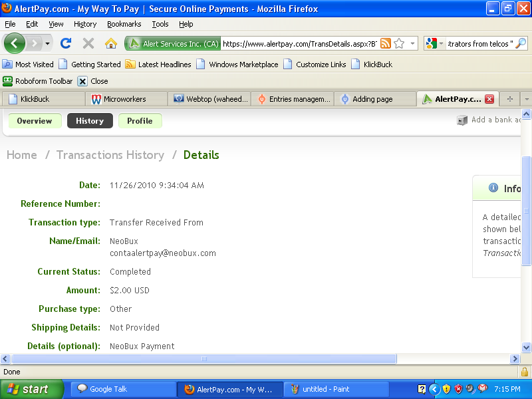Screen dimensions: 532x399
Task: Bookmark this page with the star icon
Action: pyautogui.click(x=399, y=43)
